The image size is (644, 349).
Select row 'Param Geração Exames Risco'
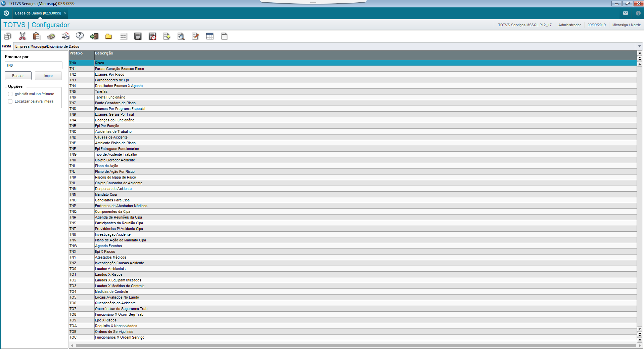point(353,69)
